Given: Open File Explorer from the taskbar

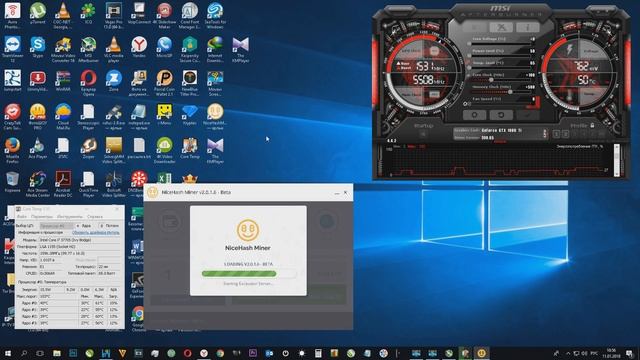Looking at the screenshot, I should pos(56,353).
